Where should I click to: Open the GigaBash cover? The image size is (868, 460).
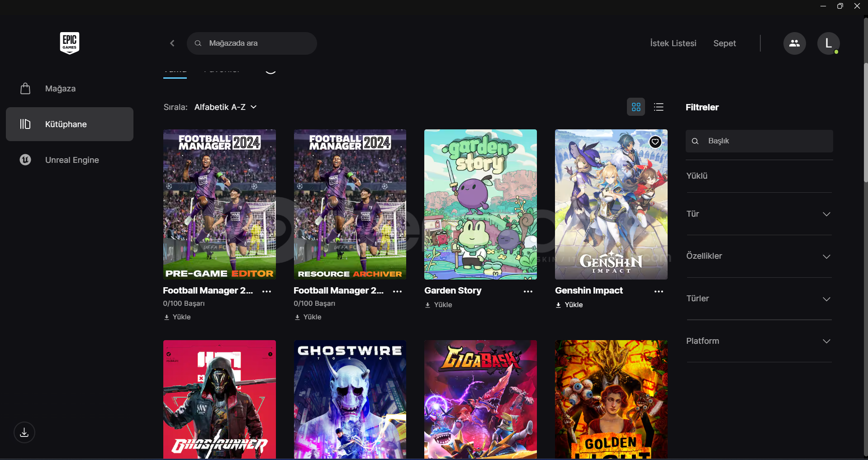pyautogui.click(x=480, y=399)
